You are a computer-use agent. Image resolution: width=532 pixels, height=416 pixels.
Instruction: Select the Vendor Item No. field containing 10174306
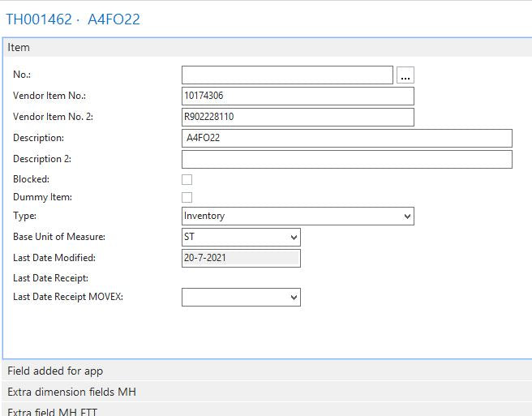pos(298,96)
